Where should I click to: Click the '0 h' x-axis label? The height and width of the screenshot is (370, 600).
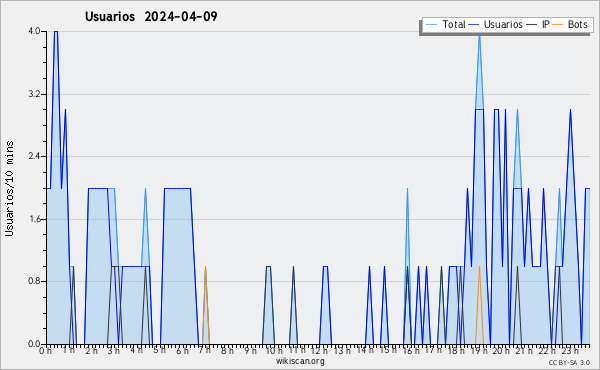click(x=46, y=351)
